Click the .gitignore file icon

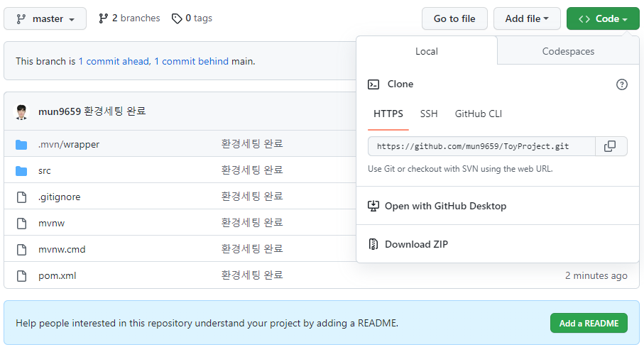click(x=22, y=197)
